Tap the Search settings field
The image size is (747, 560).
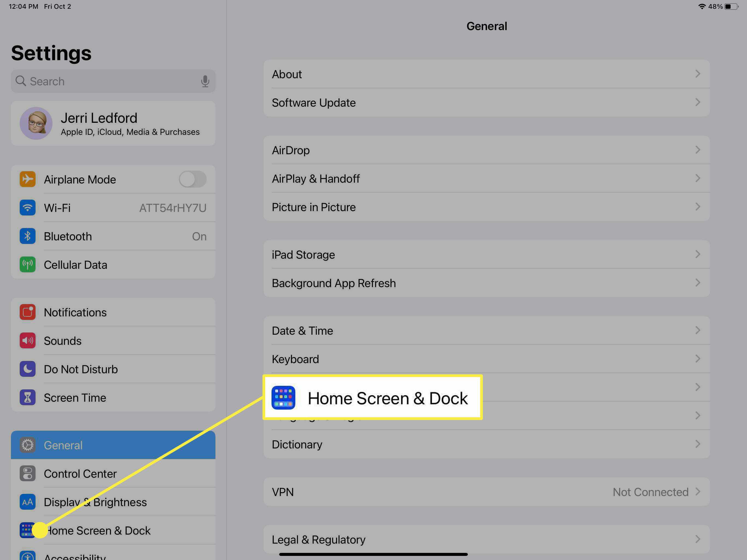click(x=113, y=81)
